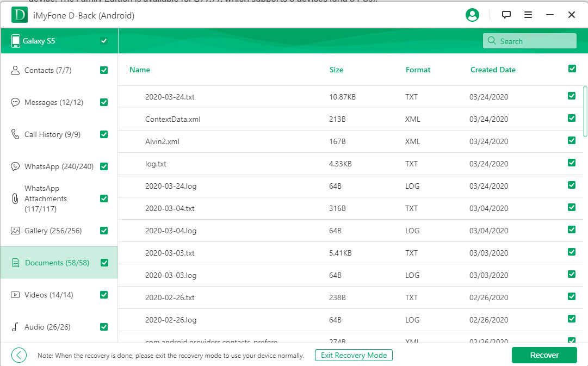588x366 pixels.
Task: Open the feedback chat bubble icon
Action: pos(506,15)
